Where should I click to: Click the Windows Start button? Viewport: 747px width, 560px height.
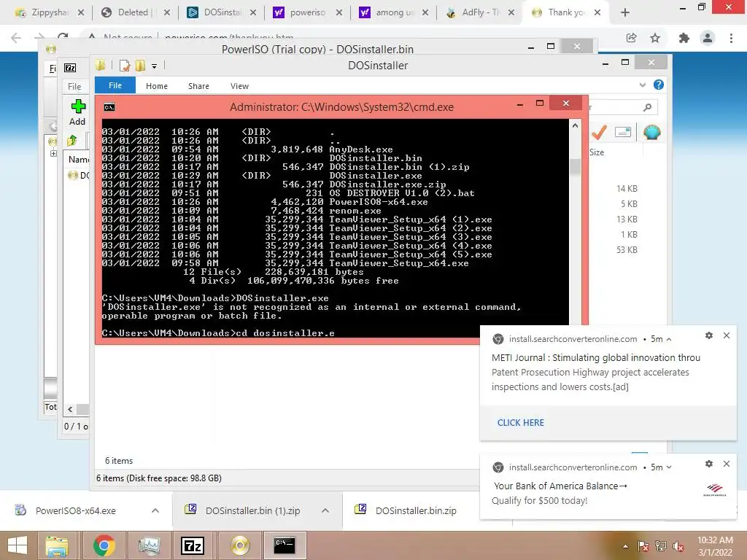(x=18, y=545)
